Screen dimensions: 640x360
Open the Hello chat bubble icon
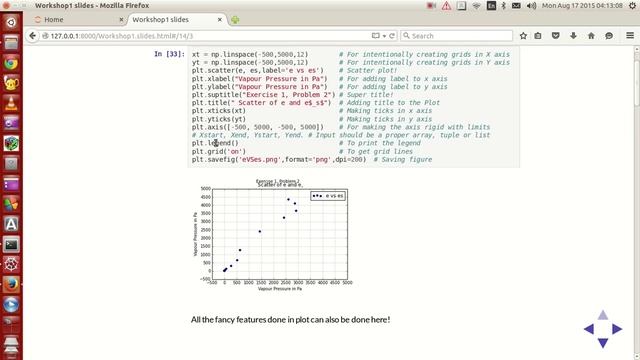(x=609, y=36)
